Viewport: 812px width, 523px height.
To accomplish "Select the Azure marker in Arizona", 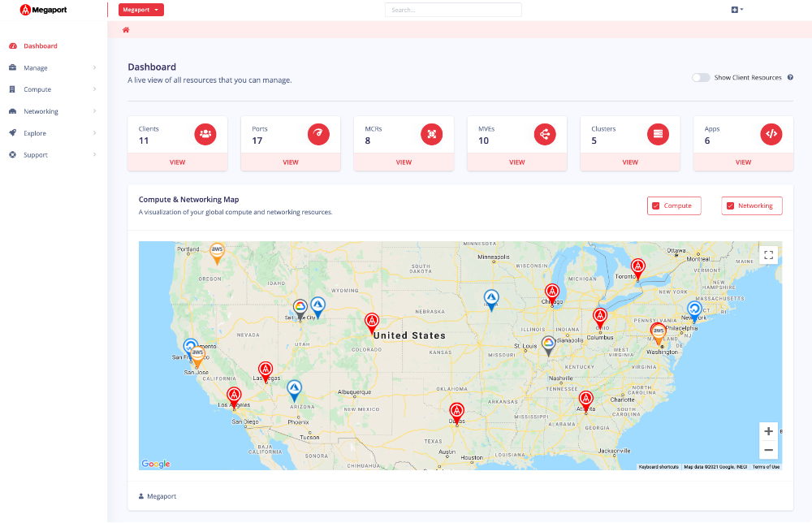I will pyautogui.click(x=295, y=391).
